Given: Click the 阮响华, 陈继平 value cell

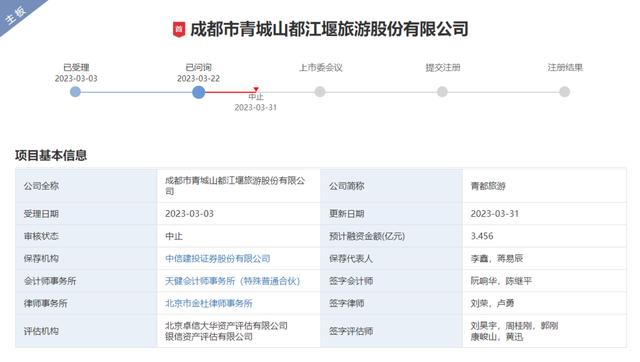Looking at the screenshot, I should [x=544, y=281].
